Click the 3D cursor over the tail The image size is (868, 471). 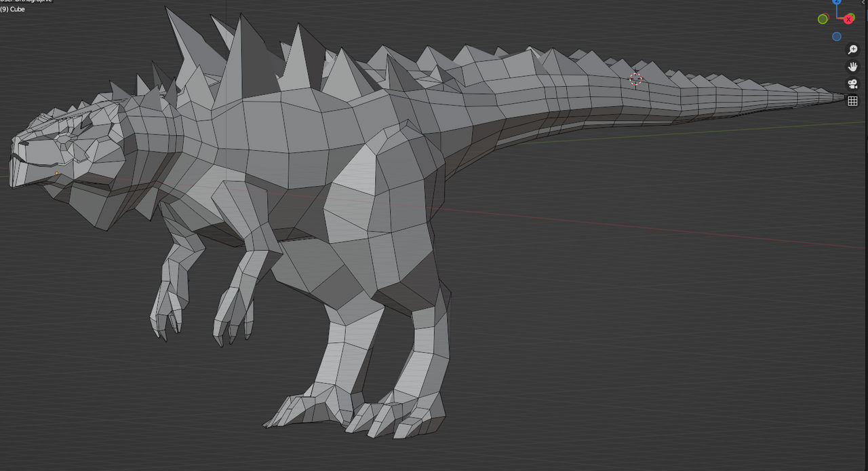coord(635,79)
